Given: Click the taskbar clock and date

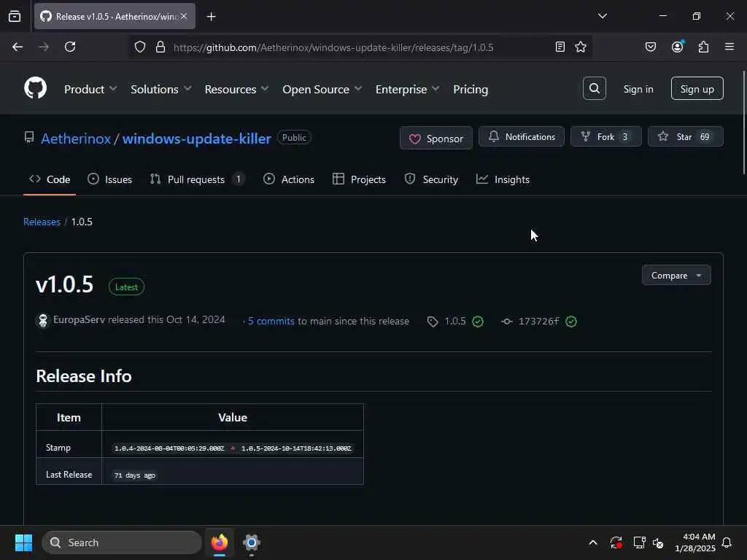Looking at the screenshot, I should tap(695, 542).
